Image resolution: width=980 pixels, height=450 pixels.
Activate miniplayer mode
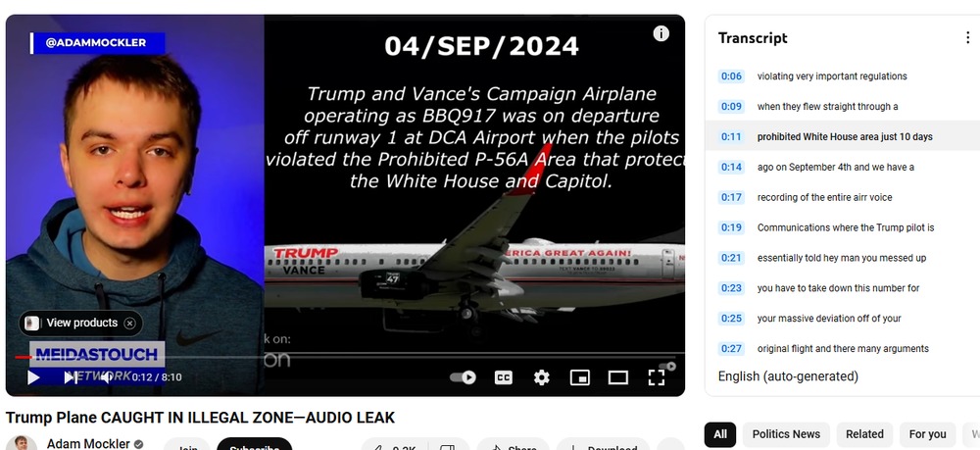click(x=580, y=377)
